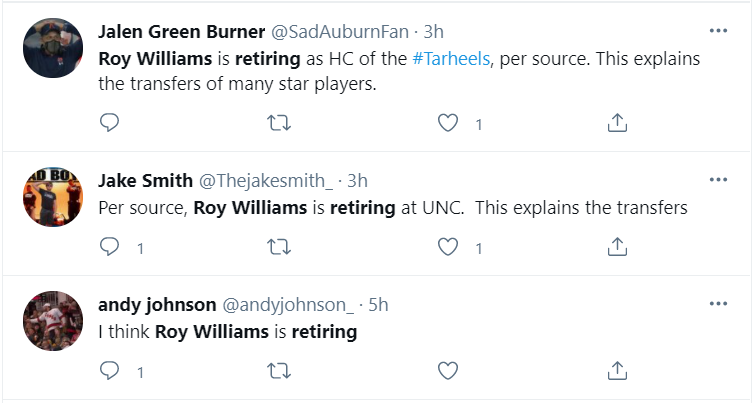
Task: View Jake Smith's profile picture
Action: point(53,197)
